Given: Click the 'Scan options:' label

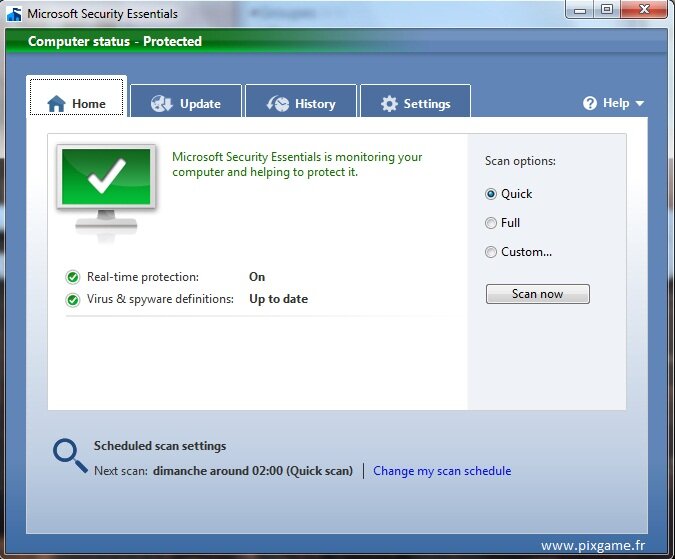Looking at the screenshot, I should click(x=520, y=161).
